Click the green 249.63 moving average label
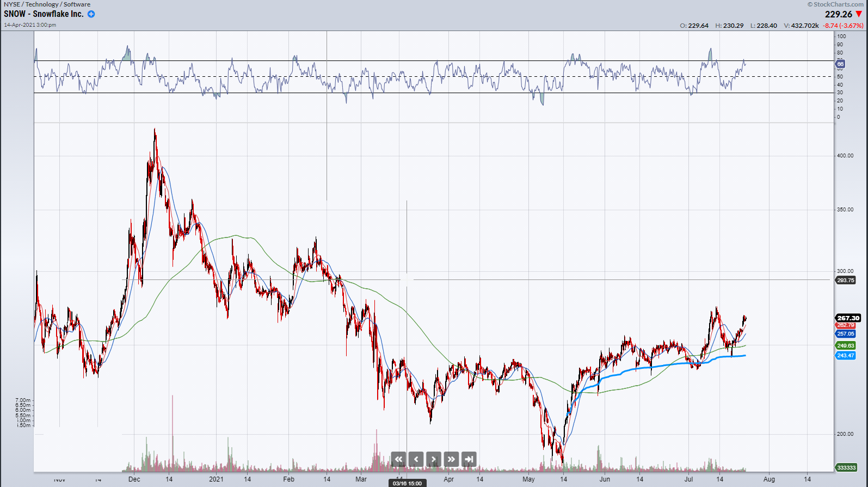868x487 pixels. click(846, 345)
